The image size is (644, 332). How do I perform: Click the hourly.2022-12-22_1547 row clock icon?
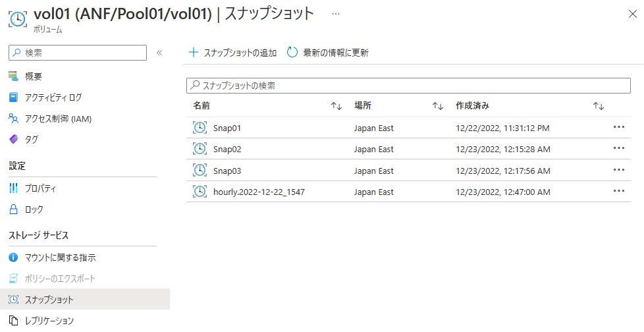(200, 192)
